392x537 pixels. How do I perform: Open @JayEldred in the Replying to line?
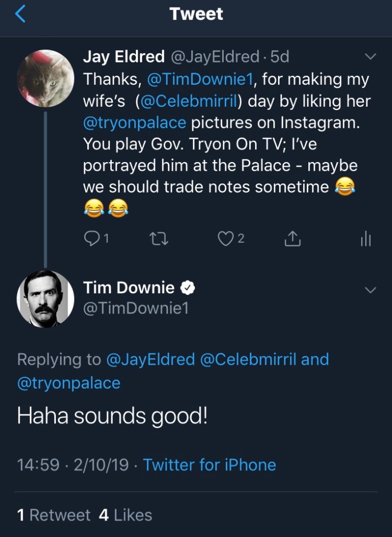point(151,359)
